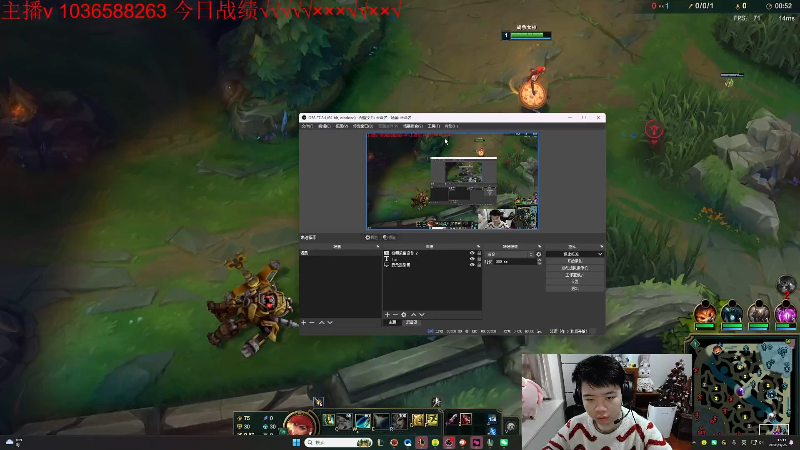Click the transition duration input field
Screen dimensions: 800x450
514,262
